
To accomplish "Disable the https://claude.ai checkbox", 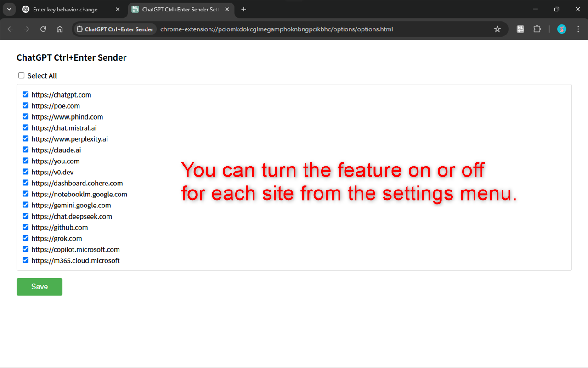I will coord(25,149).
